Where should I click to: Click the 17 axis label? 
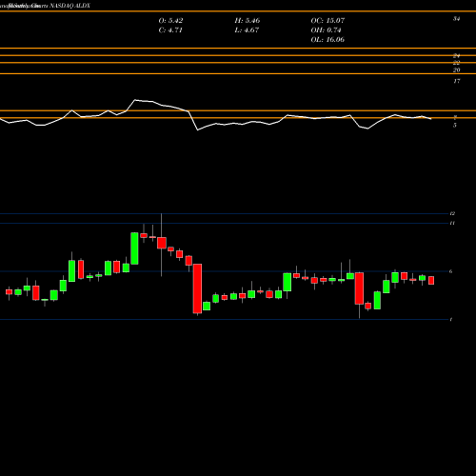click(x=456, y=81)
